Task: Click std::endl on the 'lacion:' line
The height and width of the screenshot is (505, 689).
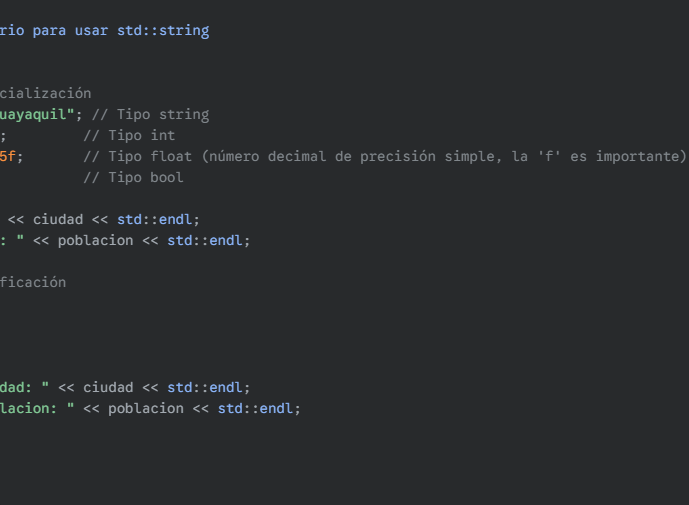Action: pos(255,408)
